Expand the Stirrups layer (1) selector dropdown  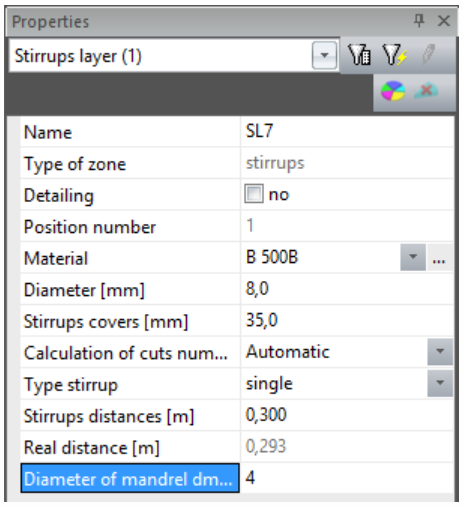pyautogui.click(x=324, y=55)
